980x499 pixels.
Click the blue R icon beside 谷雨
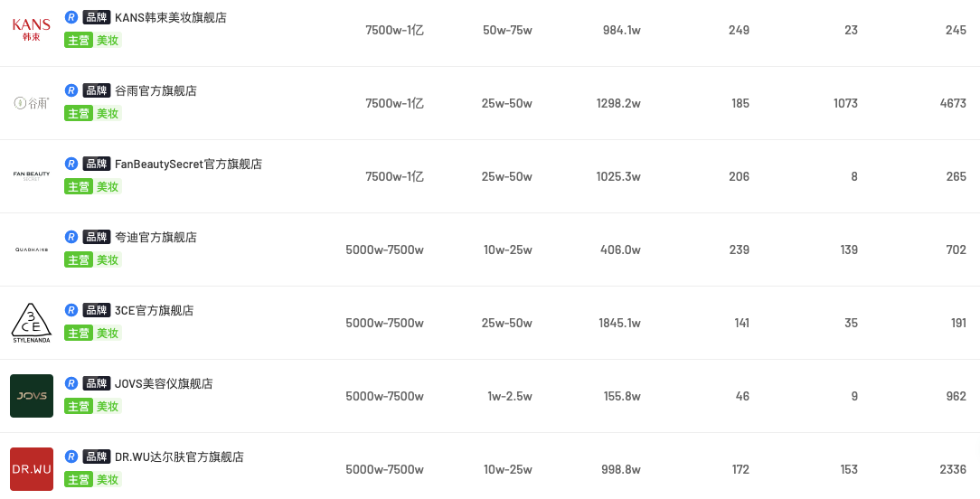coord(71,90)
